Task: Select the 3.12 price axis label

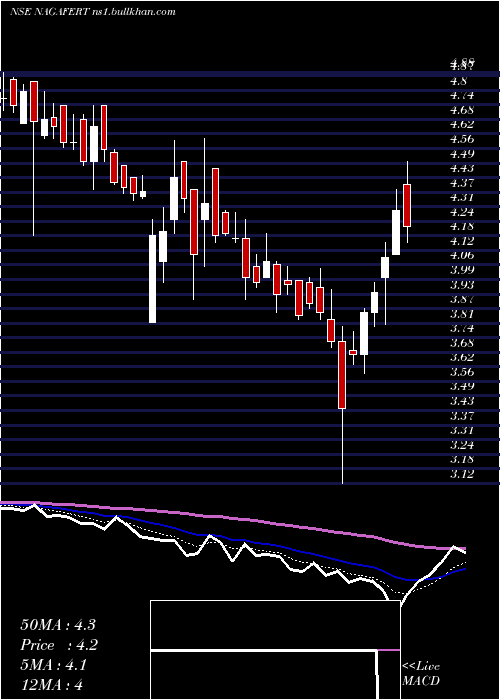Action: (462, 474)
